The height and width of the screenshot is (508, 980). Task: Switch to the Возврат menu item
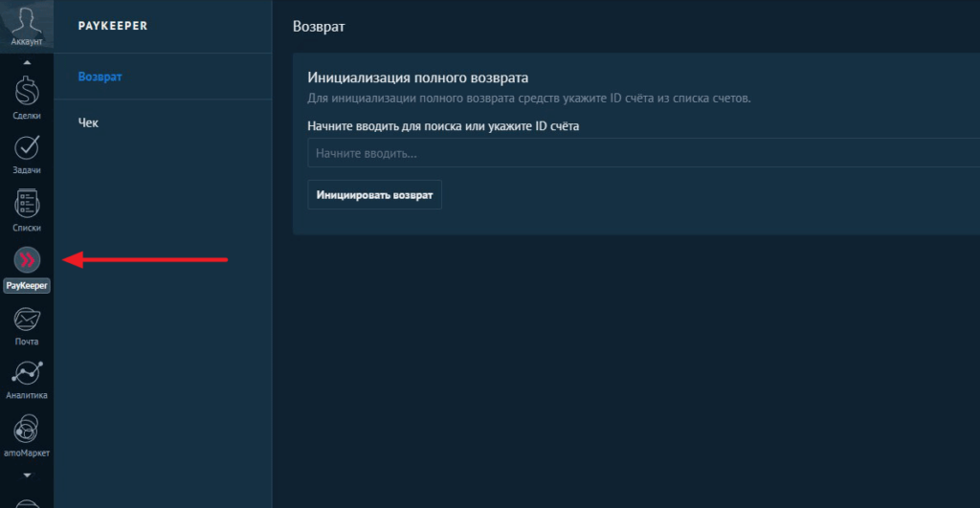(100, 76)
